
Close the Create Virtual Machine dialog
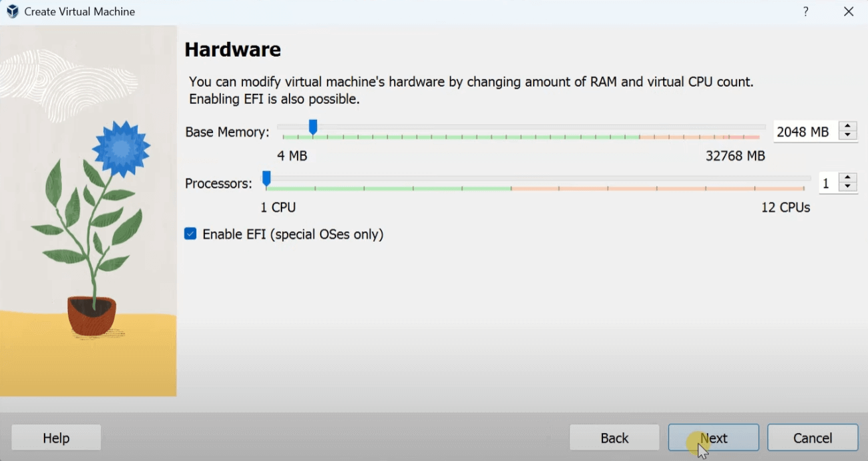(849, 11)
